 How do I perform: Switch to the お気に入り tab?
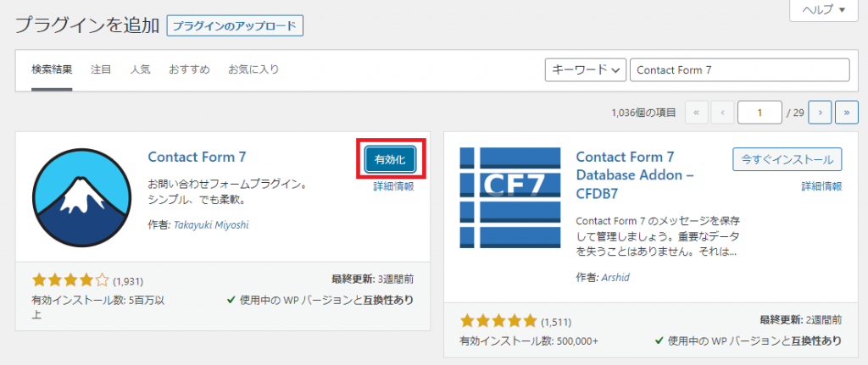coord(253,69)
